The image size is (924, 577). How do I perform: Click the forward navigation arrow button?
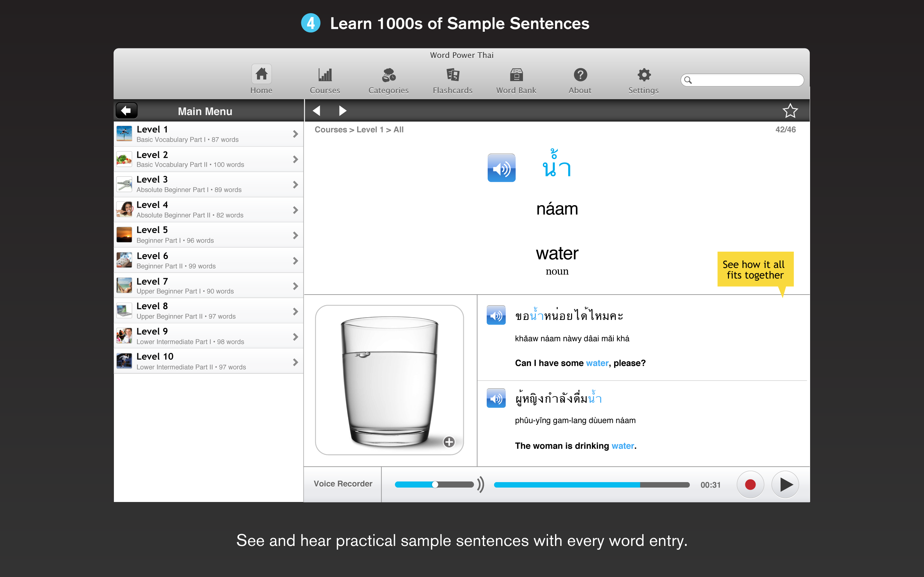click(344, 111)
